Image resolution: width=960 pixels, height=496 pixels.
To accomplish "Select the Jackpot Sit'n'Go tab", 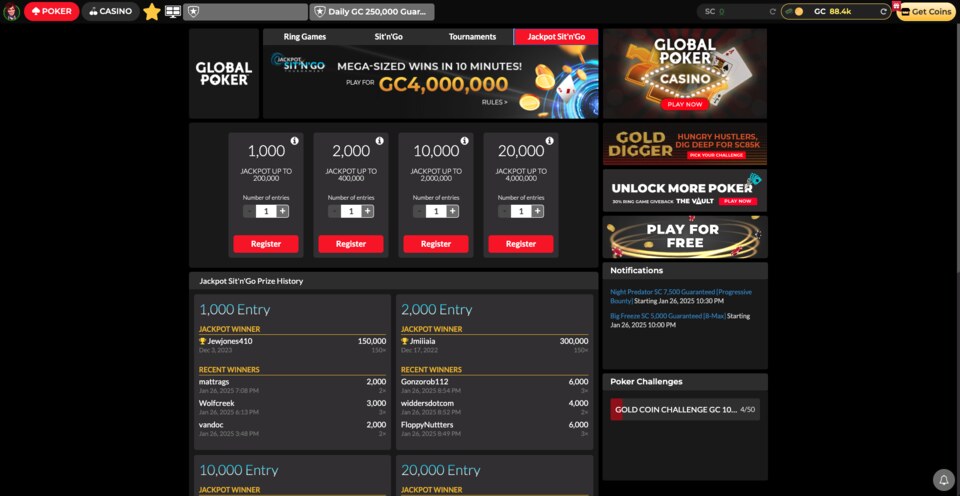I will (556, 37).
